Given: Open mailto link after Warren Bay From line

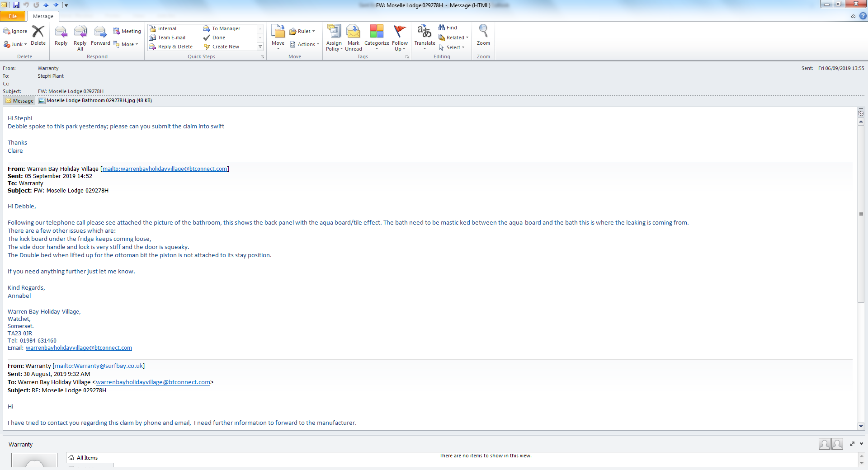Looking at the screenshot, I should [165, 169].
